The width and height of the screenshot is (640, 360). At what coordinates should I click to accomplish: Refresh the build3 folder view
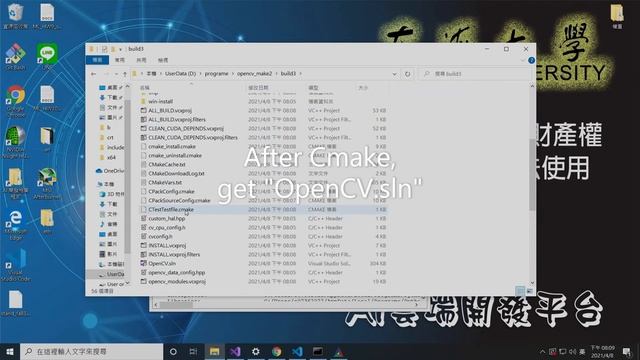coord(407,74)
